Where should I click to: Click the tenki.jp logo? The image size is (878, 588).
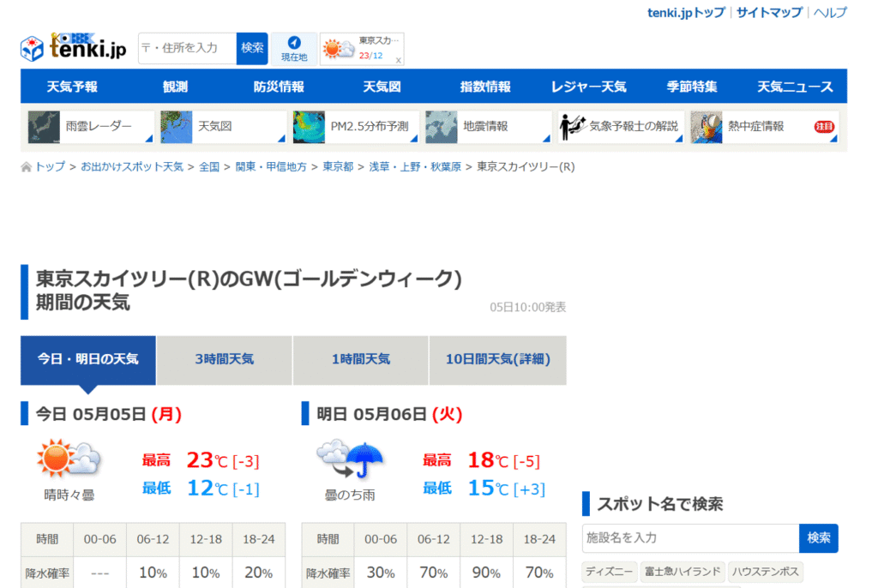[x=74, y=48]
